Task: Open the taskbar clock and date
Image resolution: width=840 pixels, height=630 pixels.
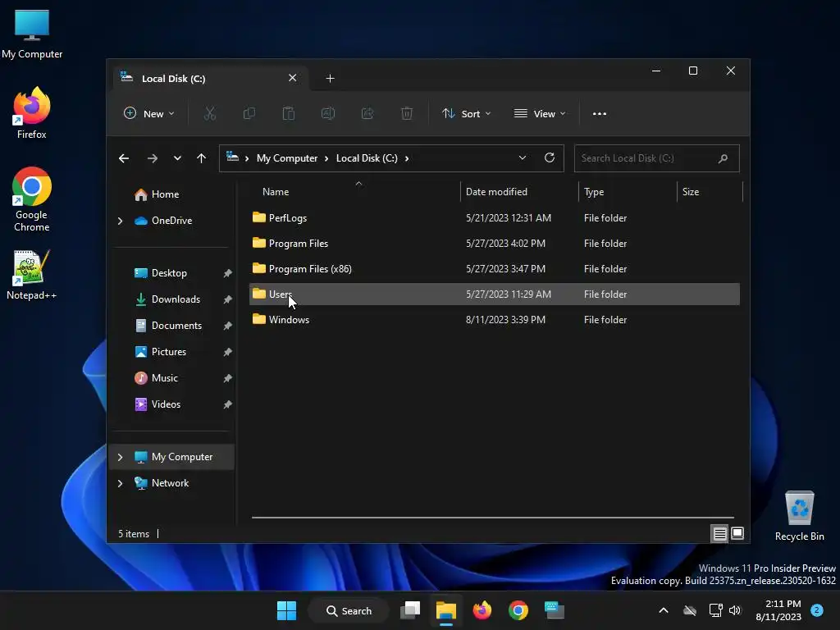Action: click(x=778, y=610)
